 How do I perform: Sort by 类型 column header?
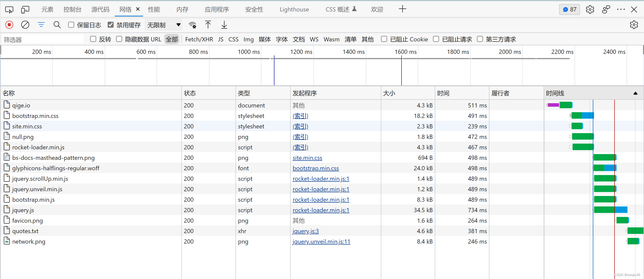click(263, 93)
